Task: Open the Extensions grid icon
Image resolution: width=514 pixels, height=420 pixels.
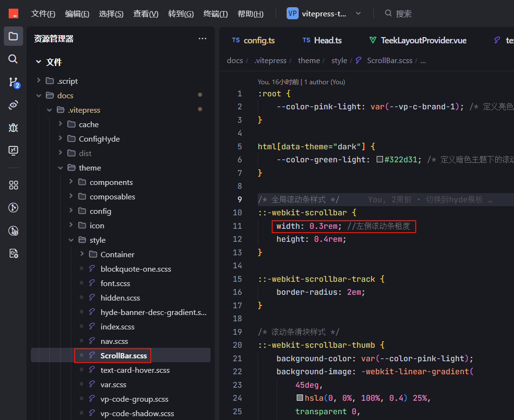Action: coord(13,185)
